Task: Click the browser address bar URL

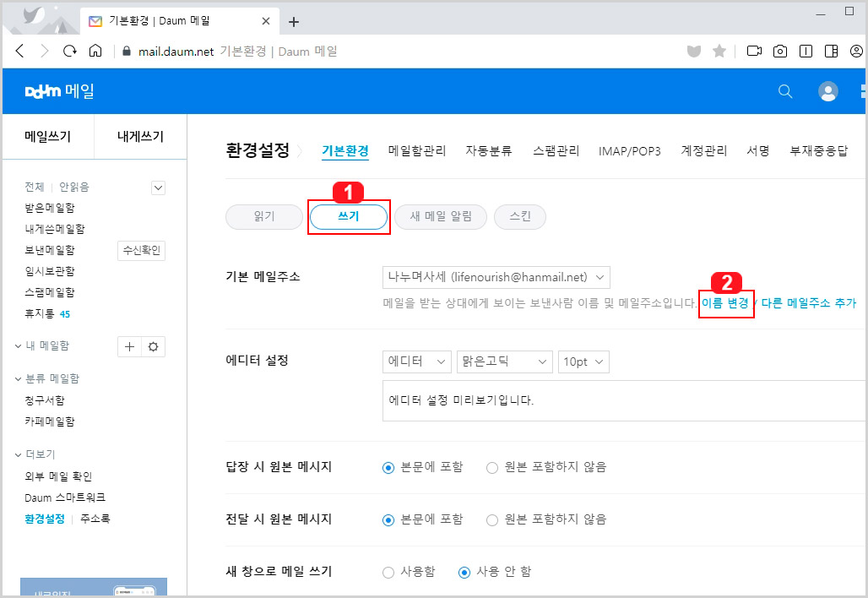Action: coord(176,52)
